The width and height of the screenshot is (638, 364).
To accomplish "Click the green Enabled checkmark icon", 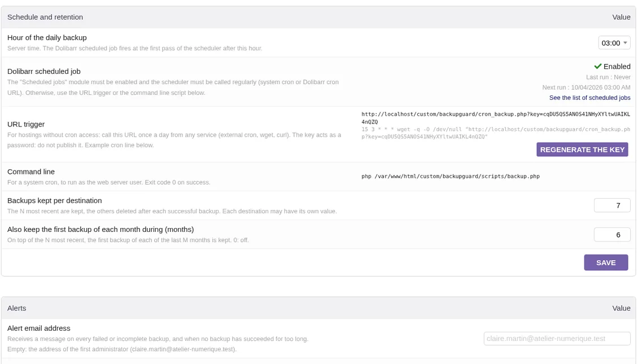I will pyautogui.click(x=598, y=66).
